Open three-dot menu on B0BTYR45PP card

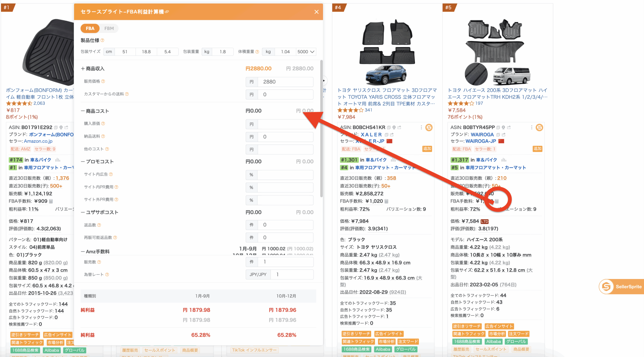532,127
